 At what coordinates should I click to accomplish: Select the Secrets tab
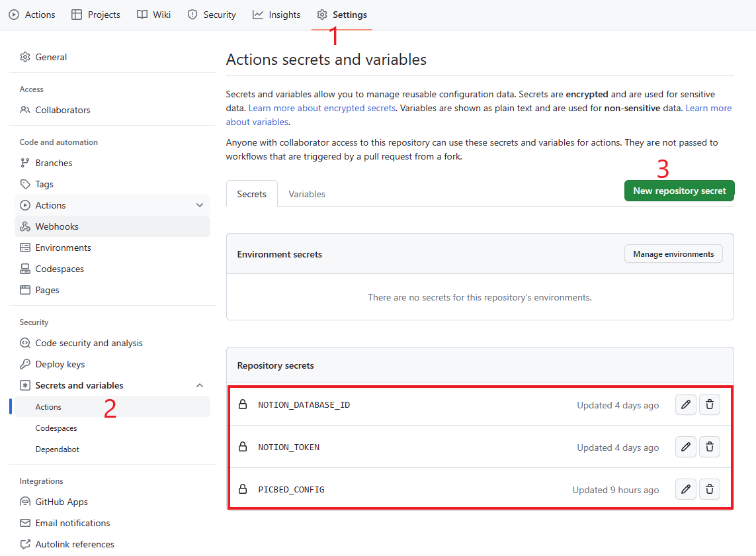point(252,194)
